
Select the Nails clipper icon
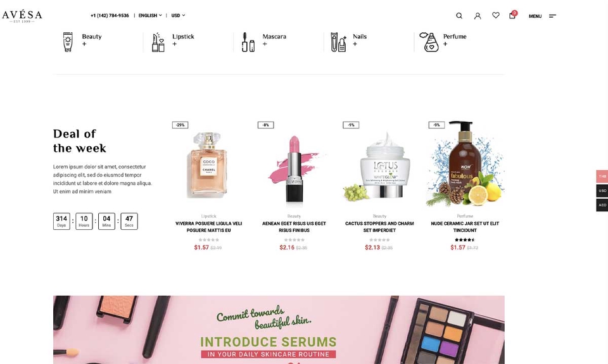click(x=338, y=42)
